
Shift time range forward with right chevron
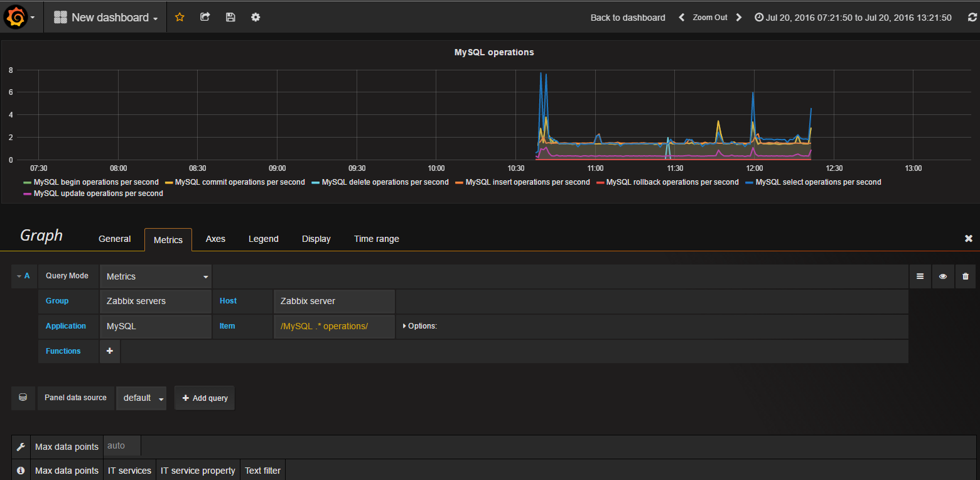[739, 18]
